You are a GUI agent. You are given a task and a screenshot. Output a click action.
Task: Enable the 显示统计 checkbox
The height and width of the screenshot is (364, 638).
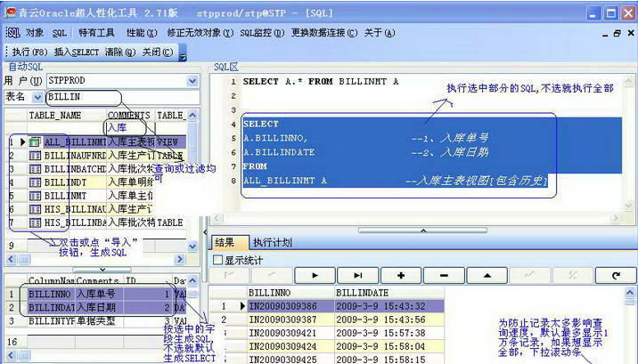218,260
